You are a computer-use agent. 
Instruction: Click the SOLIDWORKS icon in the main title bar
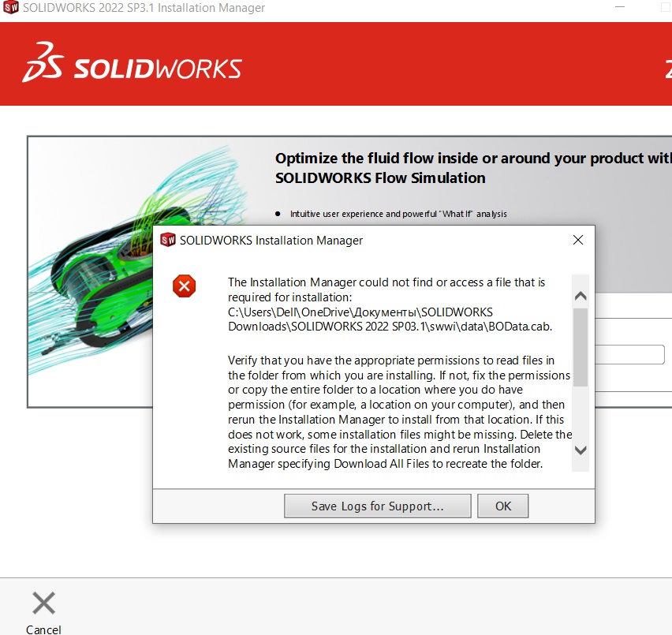tap(11, 7)
